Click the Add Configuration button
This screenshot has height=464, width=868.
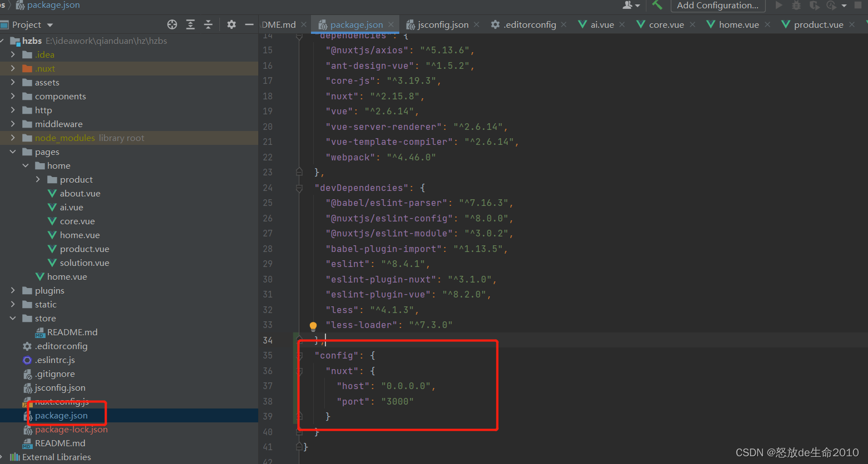pos(718,5)
